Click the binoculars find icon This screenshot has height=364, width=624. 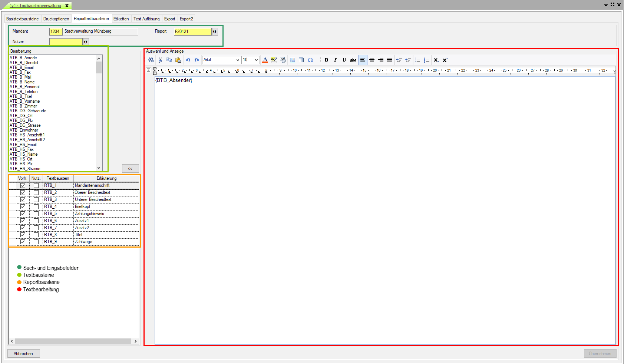(x=151, y=60)
